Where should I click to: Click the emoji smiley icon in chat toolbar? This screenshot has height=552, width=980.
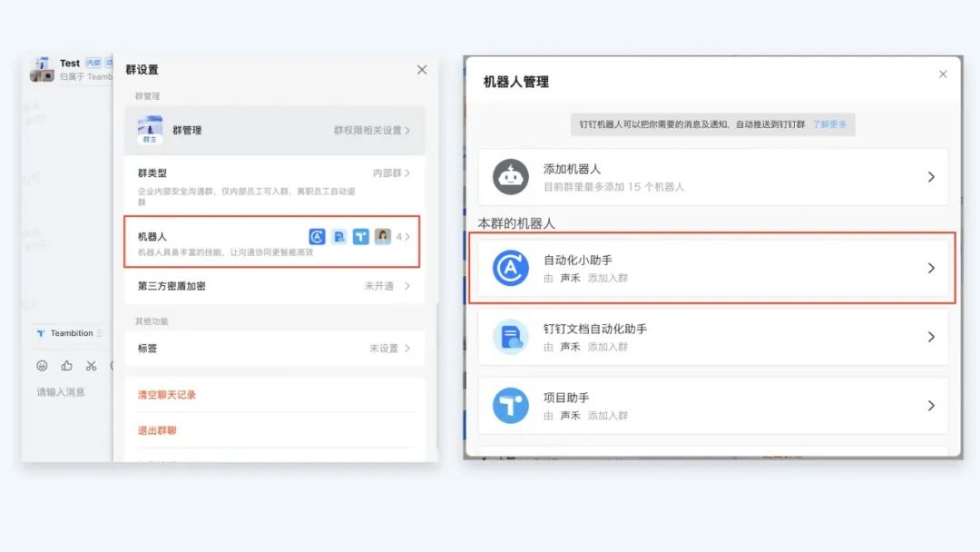tap(42, 366)
